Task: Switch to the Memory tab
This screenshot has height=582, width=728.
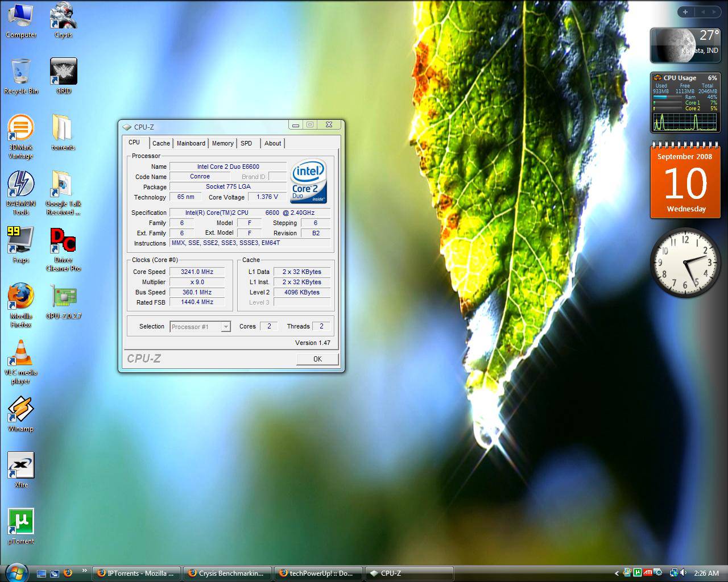Action: [223, 143]
